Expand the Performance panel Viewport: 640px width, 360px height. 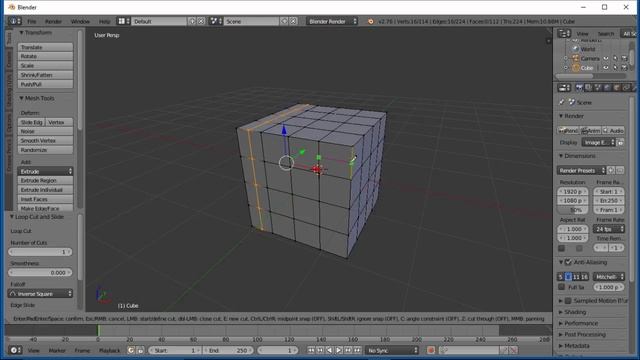tap(580, 323)
